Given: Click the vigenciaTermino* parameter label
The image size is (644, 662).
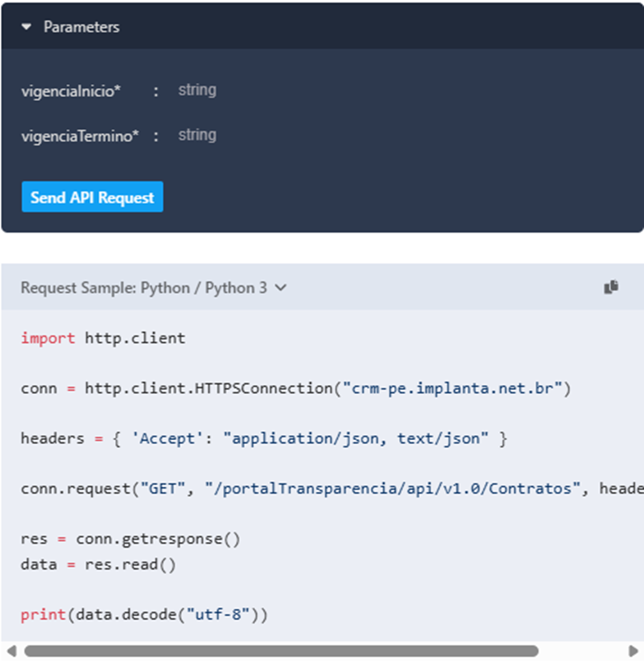Looking at the screenshot, I should [80, 137].
